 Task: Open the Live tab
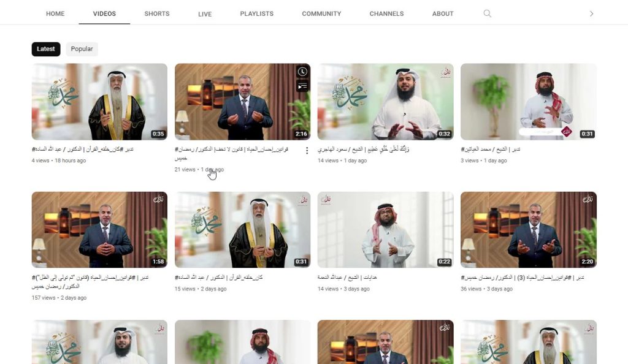pos(205,14)
